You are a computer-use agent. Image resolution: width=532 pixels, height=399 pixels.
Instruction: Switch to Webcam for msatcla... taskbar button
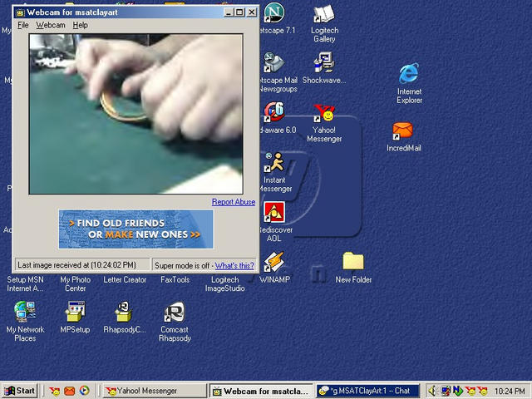coord(261,391)
